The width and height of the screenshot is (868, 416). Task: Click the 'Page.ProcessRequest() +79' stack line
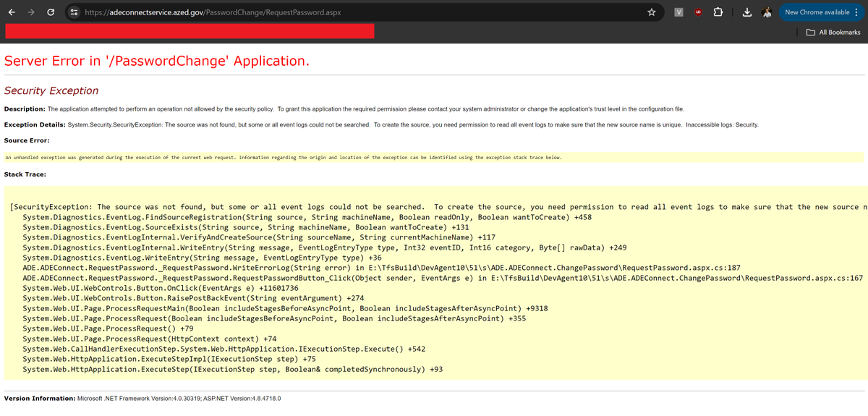click(108, 328)
